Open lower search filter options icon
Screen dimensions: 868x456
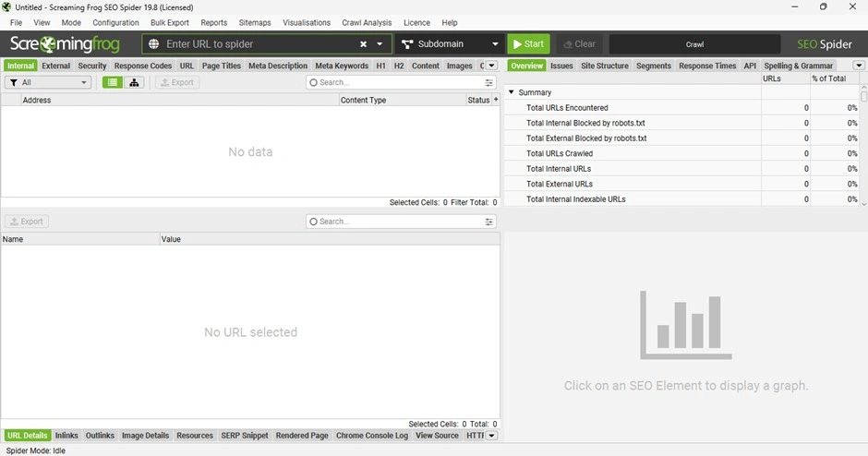(488, 222)
